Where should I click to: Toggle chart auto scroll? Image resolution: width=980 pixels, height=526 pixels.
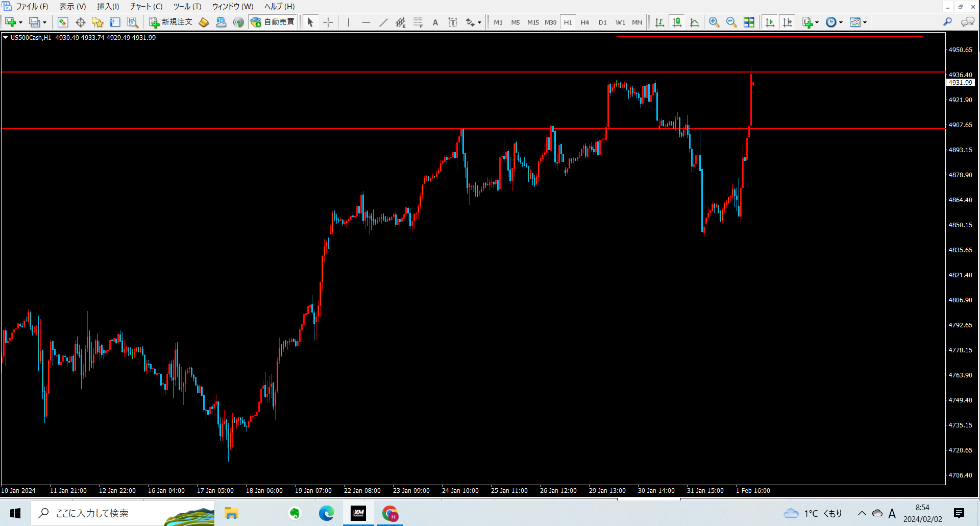pos(770,22)
